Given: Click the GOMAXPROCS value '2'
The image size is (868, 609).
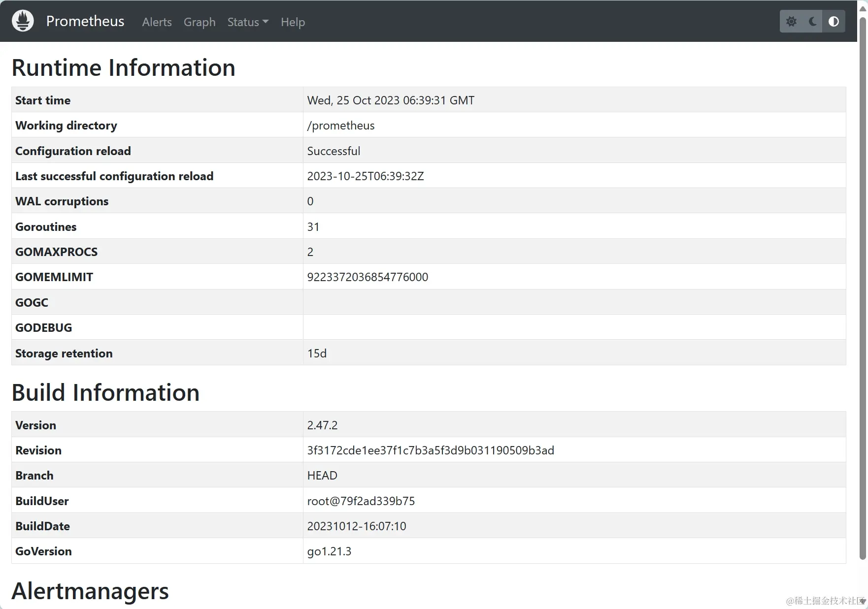Looking at the screenshot, I should click(x=310, y=252).
